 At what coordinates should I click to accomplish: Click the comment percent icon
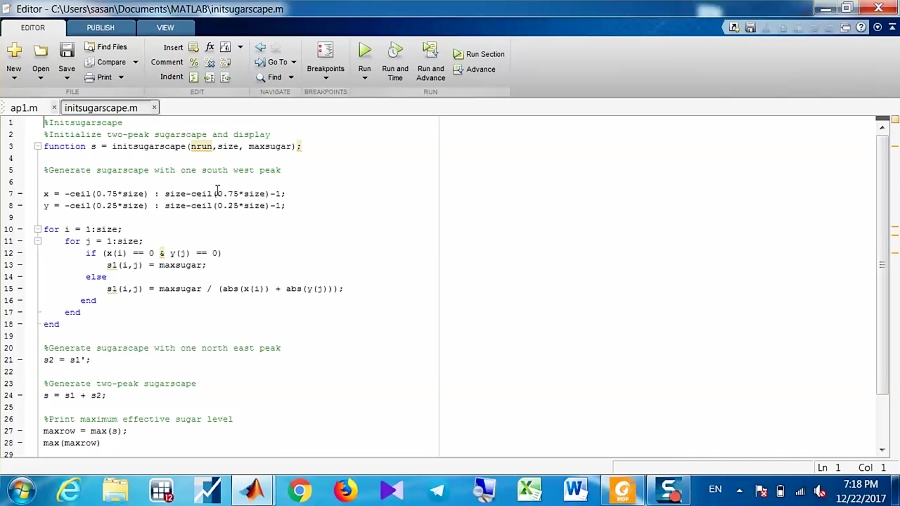pyautogui.click(x=194, y=62)
